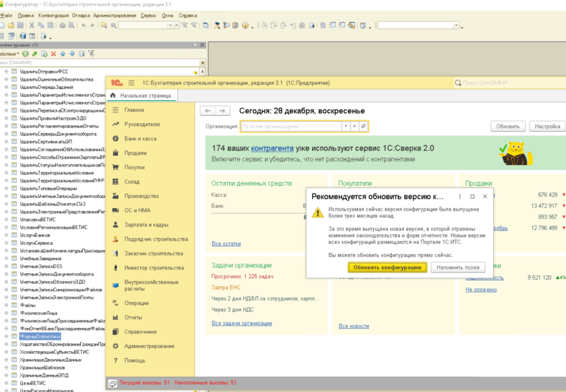Click the dialog's three-dot more options icon
The height and width of the screenshot is (392, 566).
point(460,196)
